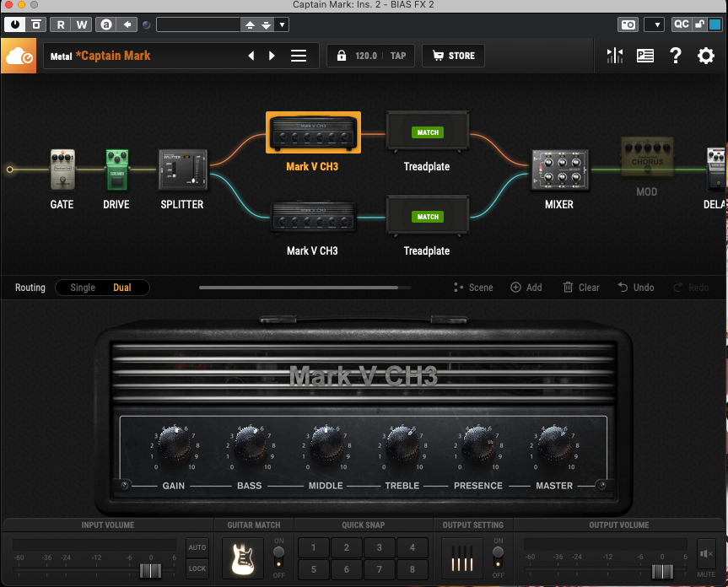This screenshot has width=728, height=587.
Task: Open dropdown next to camera icon
Action: 655,24
